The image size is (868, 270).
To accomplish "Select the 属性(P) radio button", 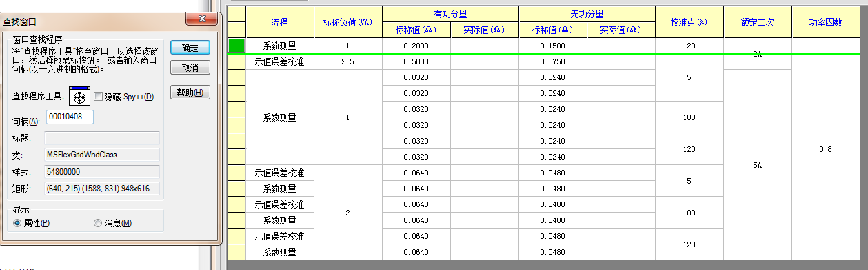I will tap(17, 223).
